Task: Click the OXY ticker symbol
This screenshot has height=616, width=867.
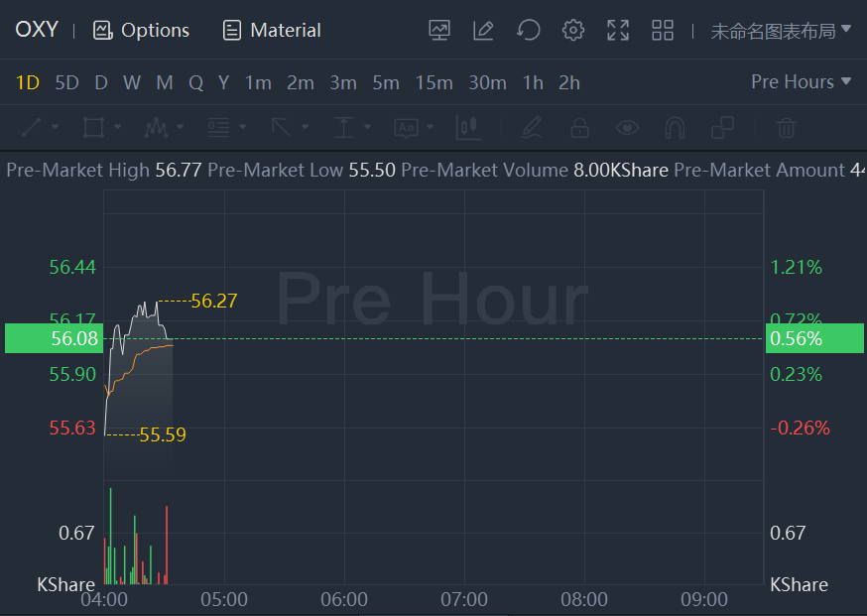Action: pos(37,30)
